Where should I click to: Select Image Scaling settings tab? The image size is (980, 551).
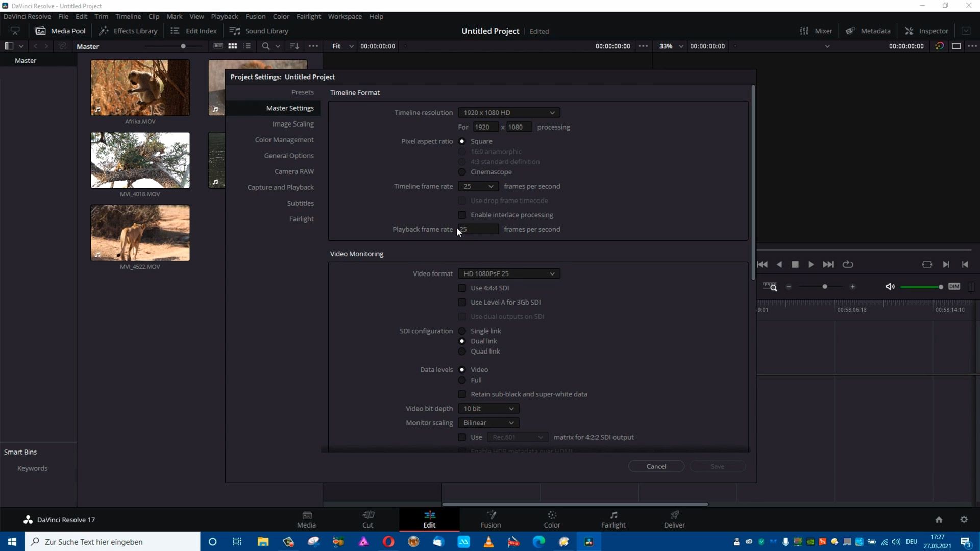tap(293, 123)
